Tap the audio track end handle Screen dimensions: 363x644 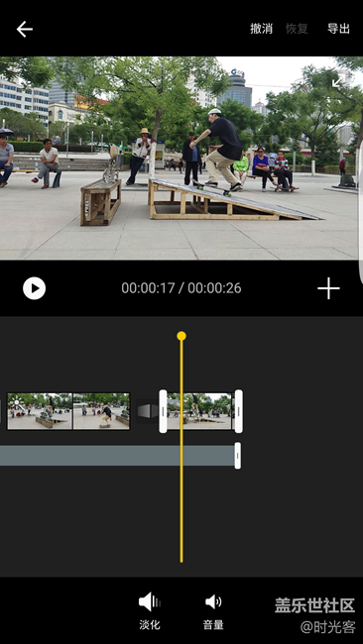[x=238, y=456]
